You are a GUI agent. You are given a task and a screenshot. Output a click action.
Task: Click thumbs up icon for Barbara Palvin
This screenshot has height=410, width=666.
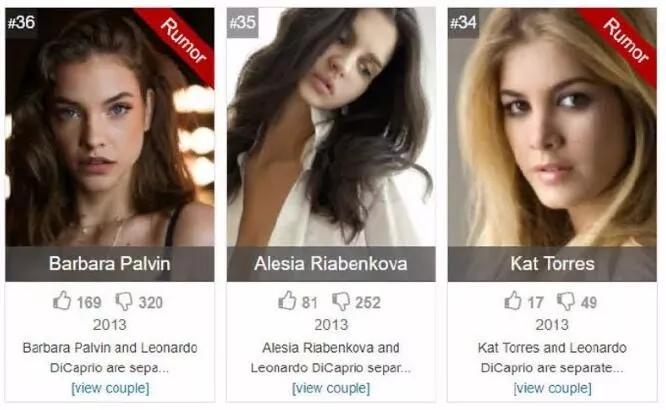(x=62, y=301)
